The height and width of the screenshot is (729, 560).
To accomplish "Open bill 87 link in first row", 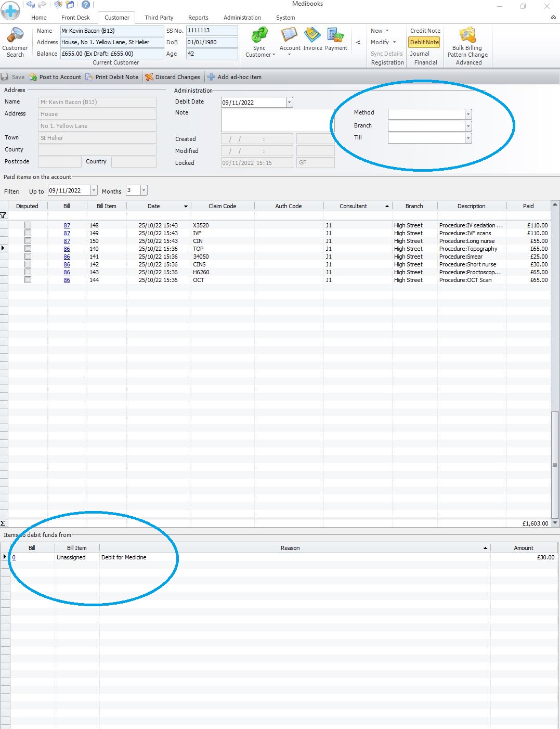I will pos(67,225).
